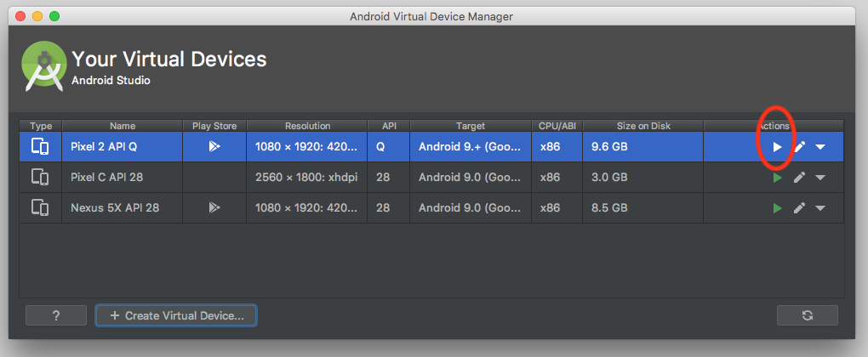The image size is (868, 357).
Task: Click the Resolution column header
Action: tap(307, 126)
